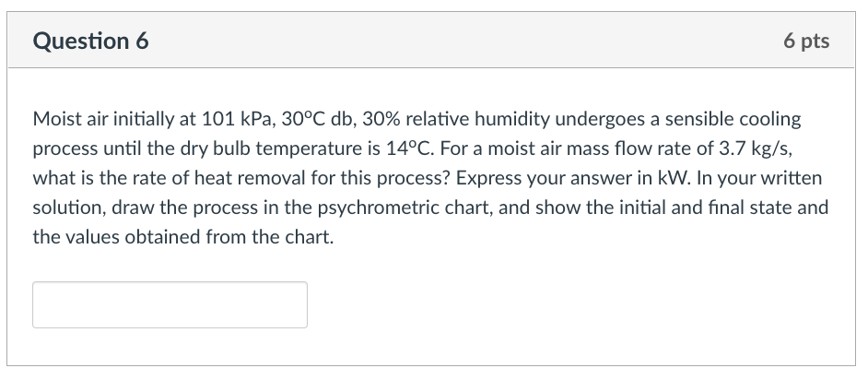Screen dimensions: 868x380
Task: Click "the values obtained from the chart"
Action: tap(183, 237)
